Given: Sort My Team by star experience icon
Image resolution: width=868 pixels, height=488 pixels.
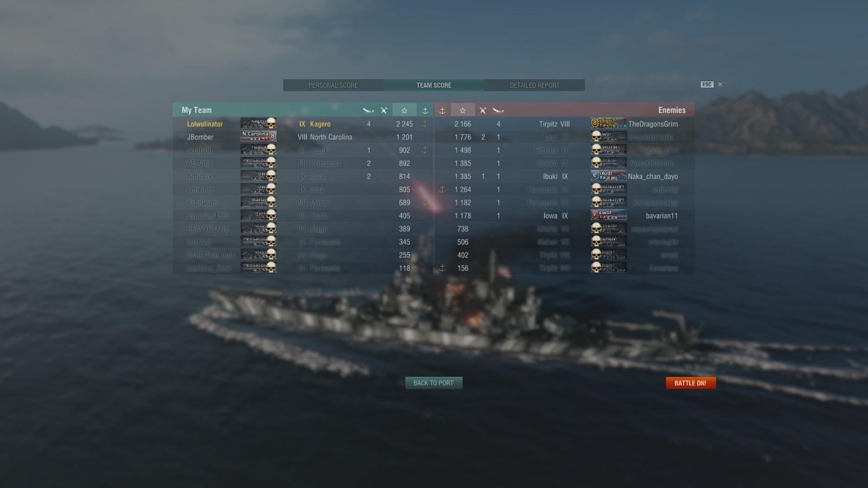Looking at the screenshot, I should pos(404,110).
